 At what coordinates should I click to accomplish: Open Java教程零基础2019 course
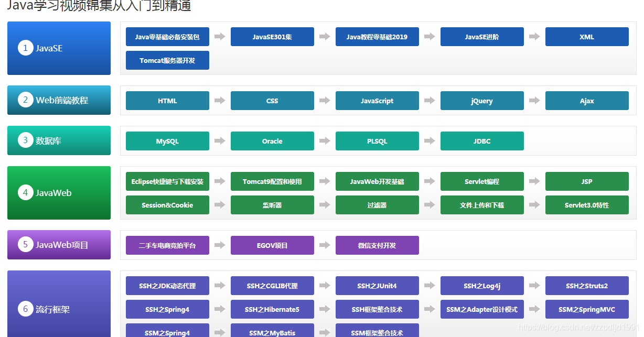377,37
